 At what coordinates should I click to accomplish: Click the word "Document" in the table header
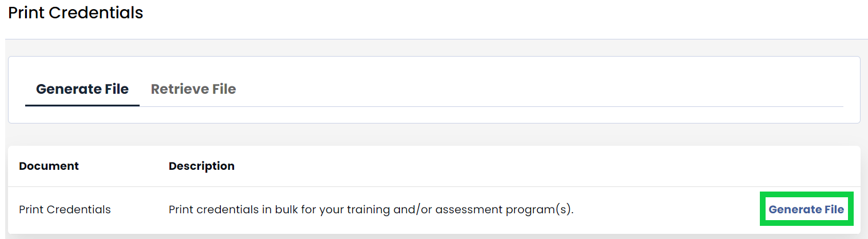[49, 166]
